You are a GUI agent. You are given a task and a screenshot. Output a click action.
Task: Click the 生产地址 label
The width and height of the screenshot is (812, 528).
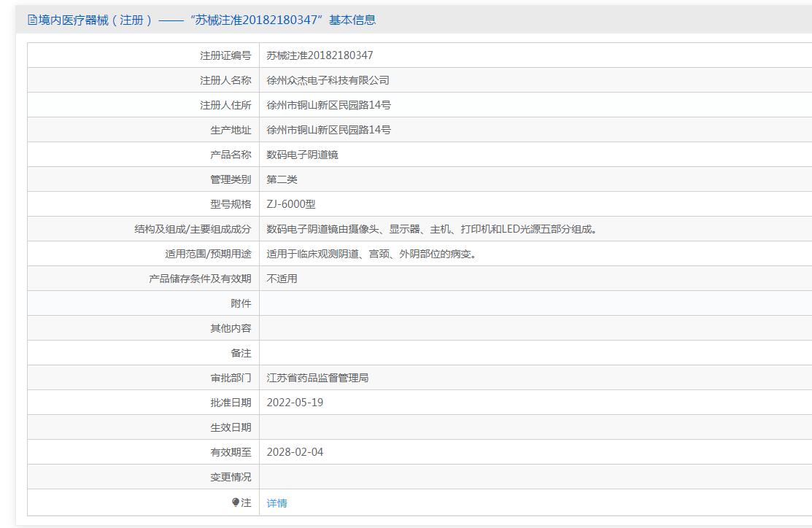231,130
